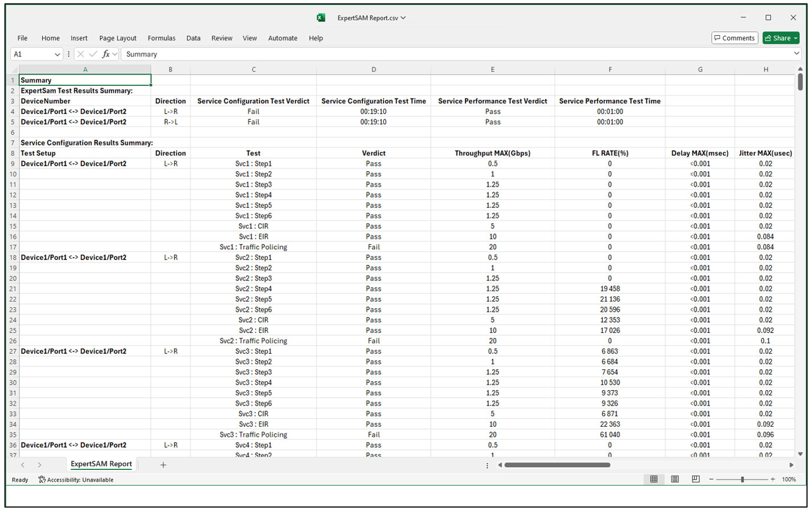
Task: Click the previous sheet navigation arrow
Action: click(x=23, y=465)
